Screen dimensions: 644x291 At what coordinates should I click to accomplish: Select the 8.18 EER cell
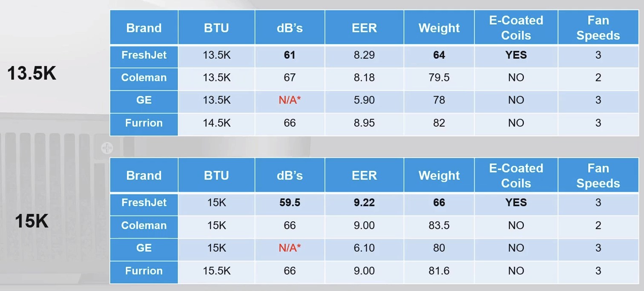tap(364, 78)
